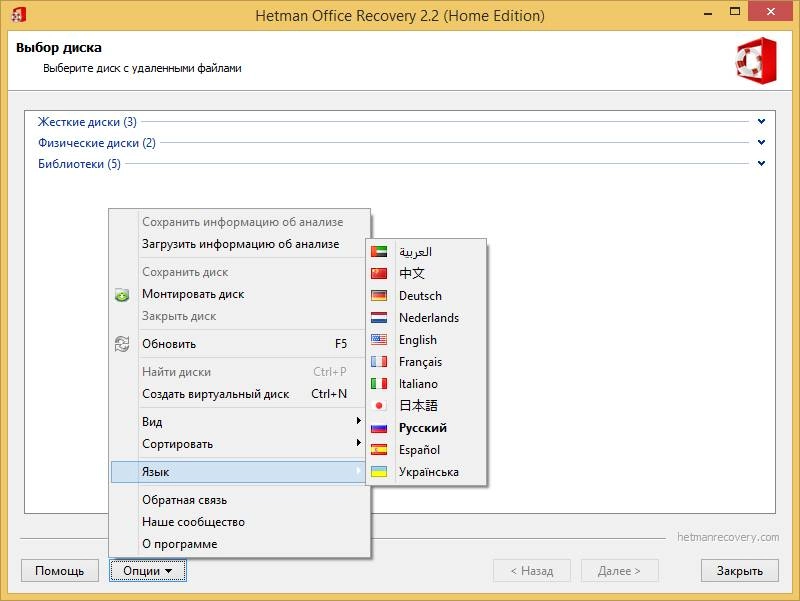This screenshot has width=800, height=601.
Task: Switch language to English
Action: [x=426, y=339]
